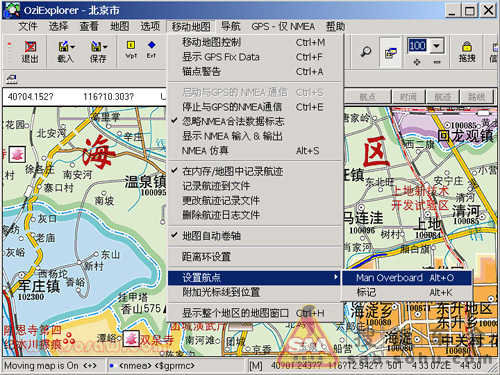This screenshot has width=500, height=375.
Task: Click the magnifier zoom tool icon
Action: [366, 52]
